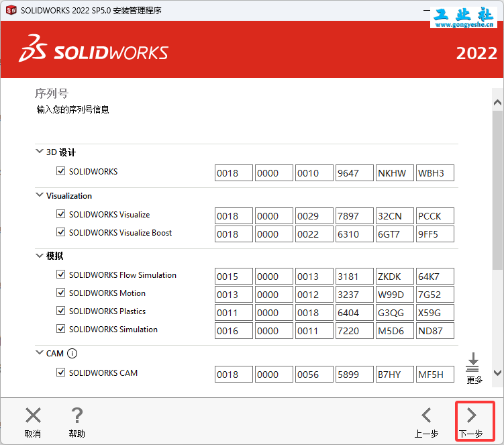Collapse the 3D 设计 section
Screen dimensions: 504x445
pos(39,151)
